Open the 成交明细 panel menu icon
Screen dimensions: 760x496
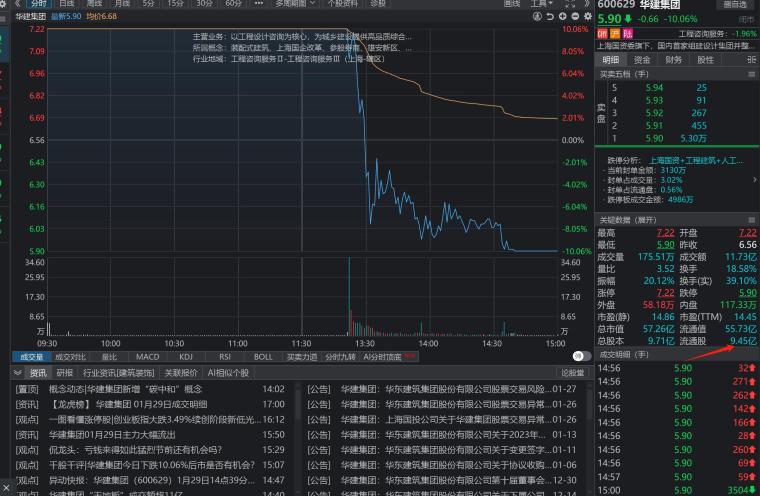751,354
